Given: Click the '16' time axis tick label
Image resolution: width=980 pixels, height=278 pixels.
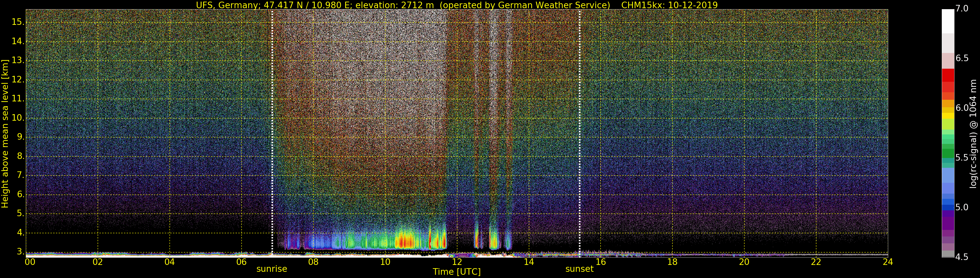Looking at the screenshot, I should [601, 262].
